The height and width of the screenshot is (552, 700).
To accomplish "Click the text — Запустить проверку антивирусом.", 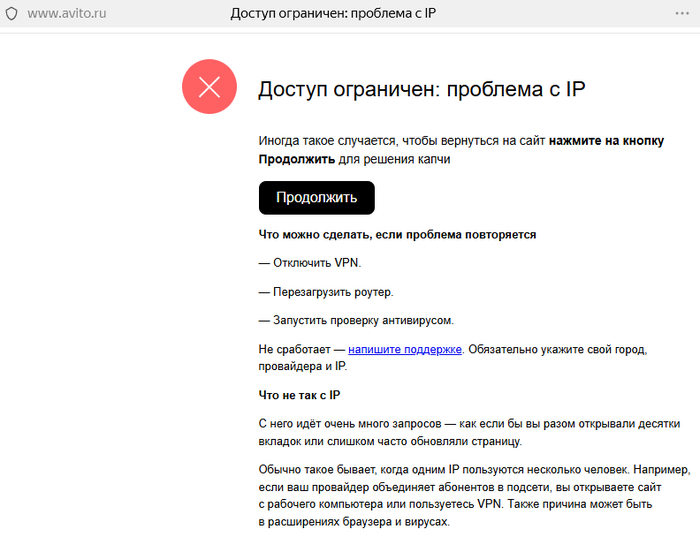I will (356, 320).
